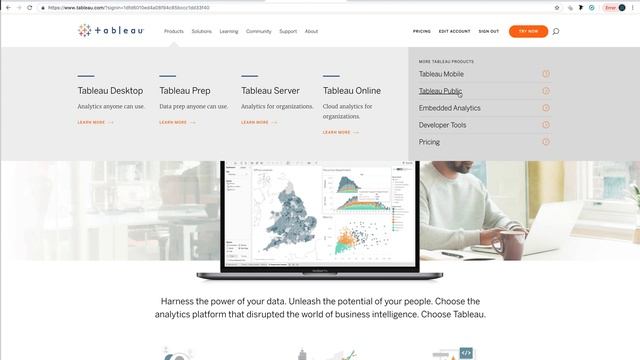Click the browser address bar URL
Image resolution: width=640 pixels, height=360 pixels.
(129, 8)
